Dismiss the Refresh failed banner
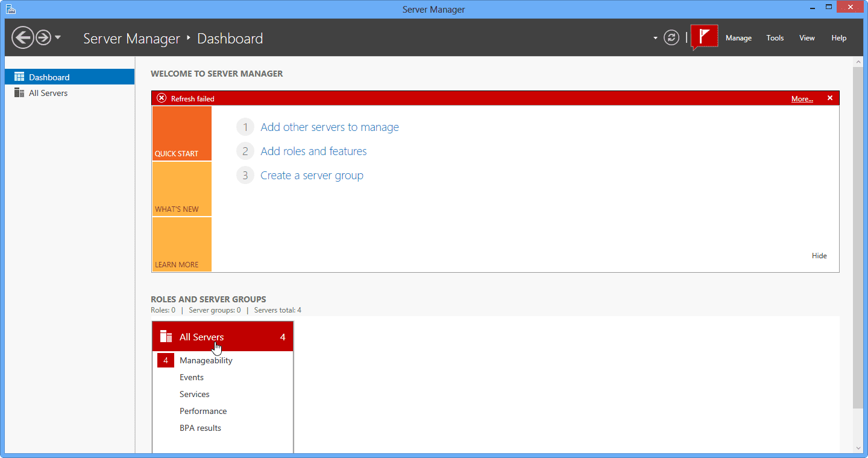This screenshot has height=458, width=868. (830, 98)
